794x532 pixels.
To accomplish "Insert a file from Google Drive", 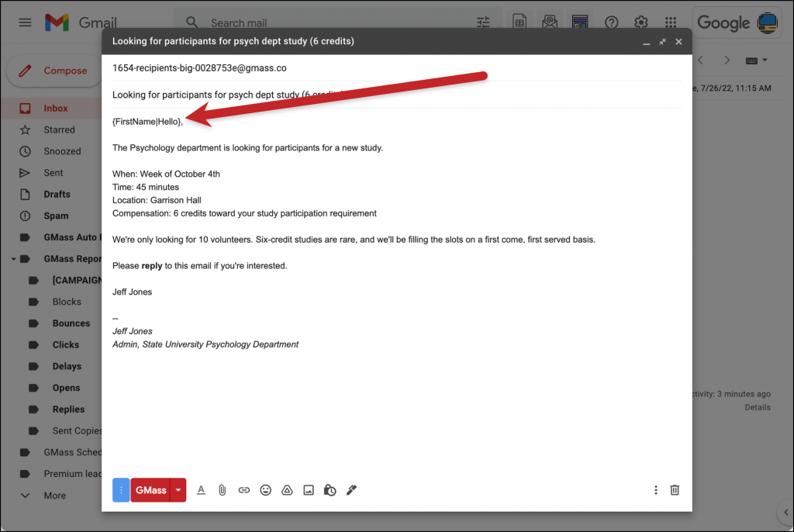I will [287, 489].
